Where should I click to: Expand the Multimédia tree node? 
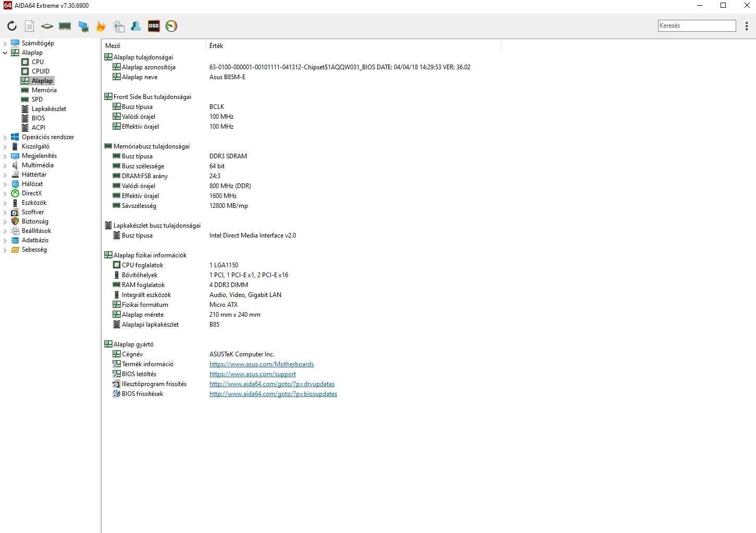point(5,165)
